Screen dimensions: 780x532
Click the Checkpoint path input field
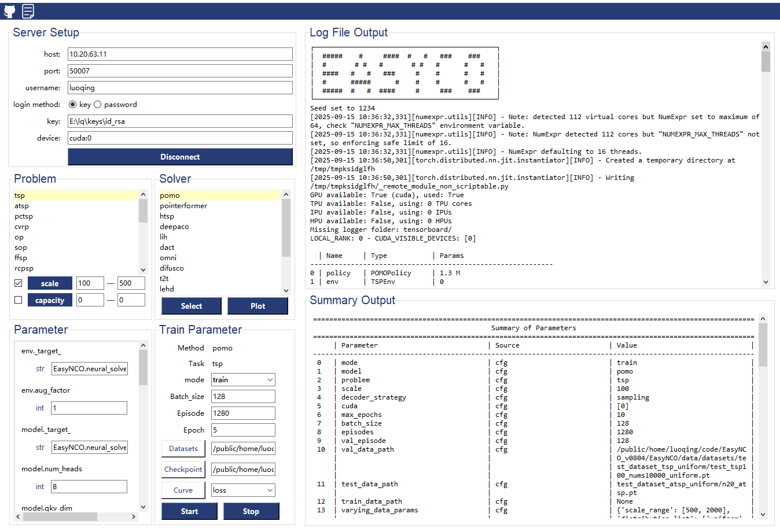pos(243,470)
